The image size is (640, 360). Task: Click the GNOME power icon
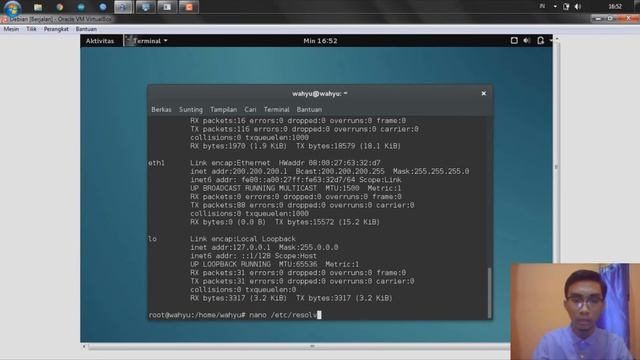[540, 40]
